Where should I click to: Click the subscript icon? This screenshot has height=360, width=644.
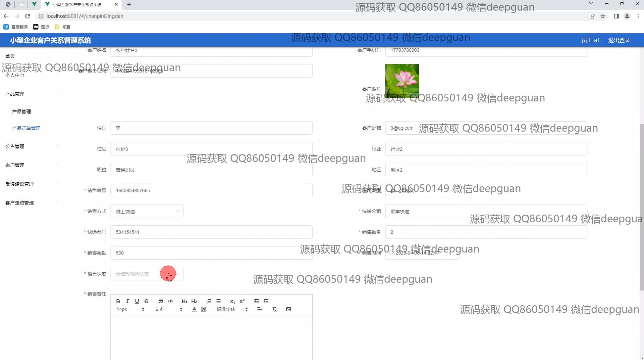coord(232,301)
